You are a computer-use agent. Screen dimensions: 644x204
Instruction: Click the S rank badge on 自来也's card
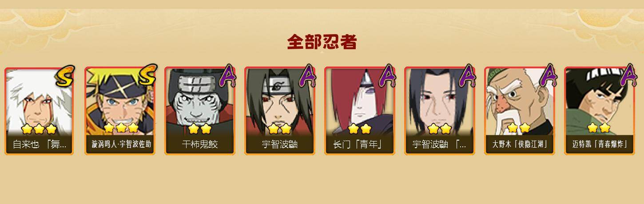(65, 76)
